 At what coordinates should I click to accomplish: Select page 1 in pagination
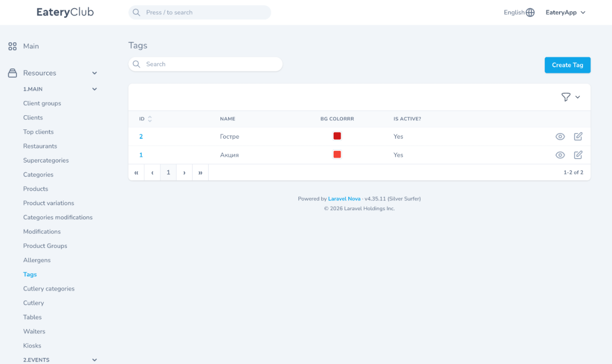(168, 172)
